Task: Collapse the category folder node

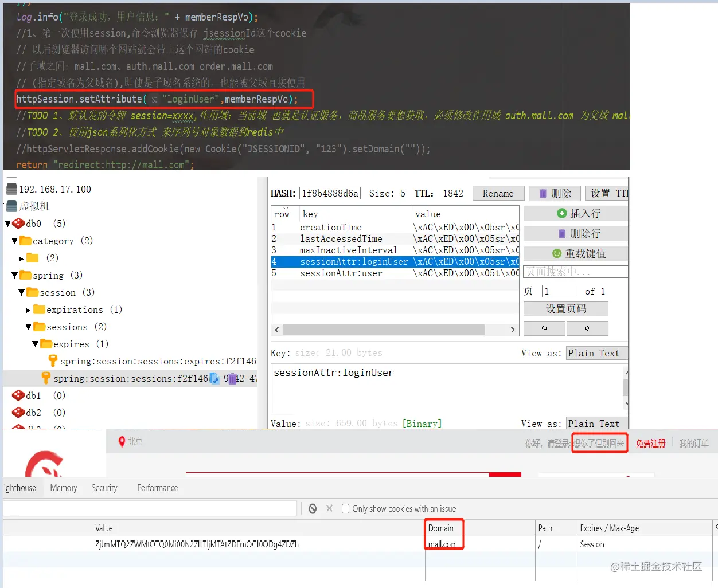Action: 14,241
